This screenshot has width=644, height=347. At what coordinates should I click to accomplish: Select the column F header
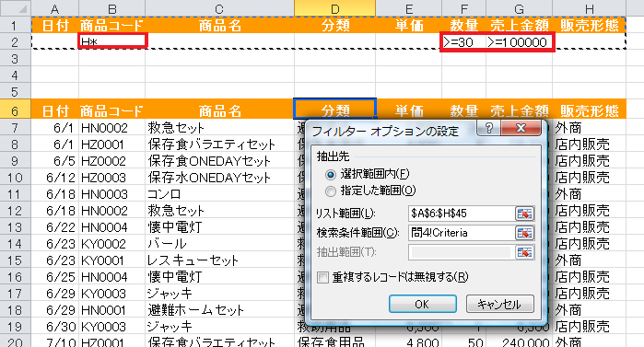point(464,8)
